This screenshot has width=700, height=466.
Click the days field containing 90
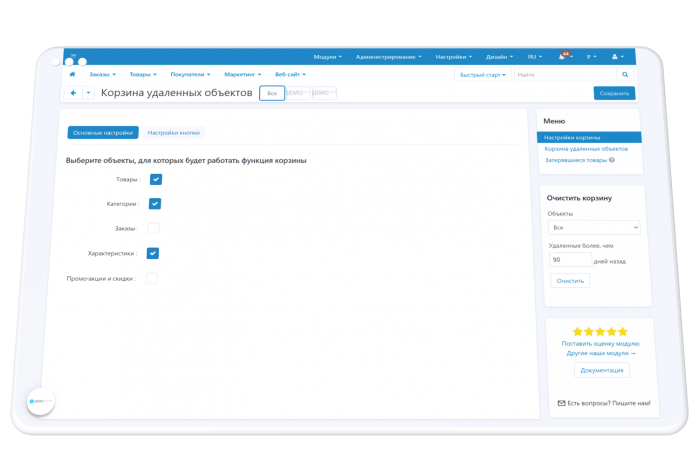(x=571, y=259)
